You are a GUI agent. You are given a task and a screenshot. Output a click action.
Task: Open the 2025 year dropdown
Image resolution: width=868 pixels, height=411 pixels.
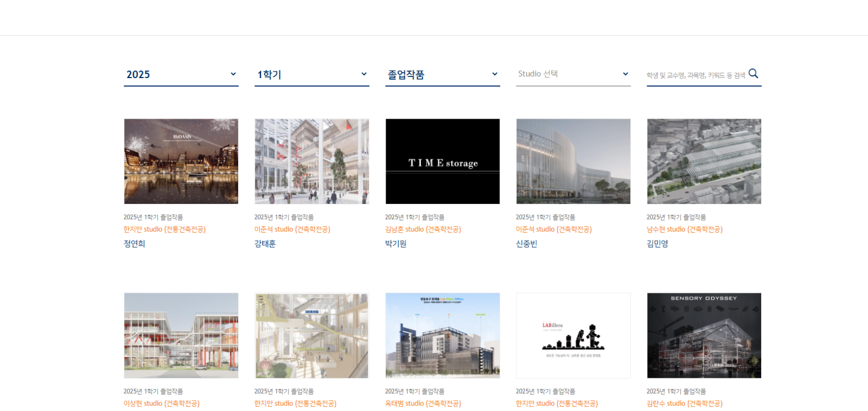coord(181,75)
